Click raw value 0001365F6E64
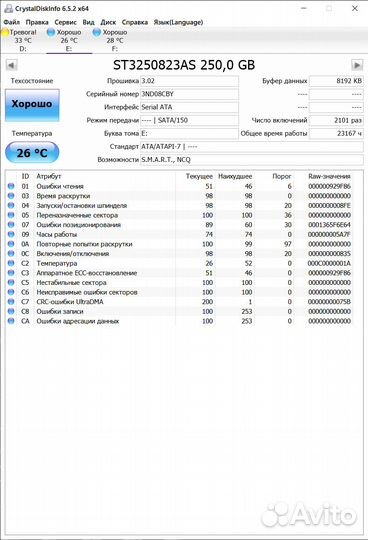The width and height of the screenshot is (368, 540). click(x=329, y=225)
